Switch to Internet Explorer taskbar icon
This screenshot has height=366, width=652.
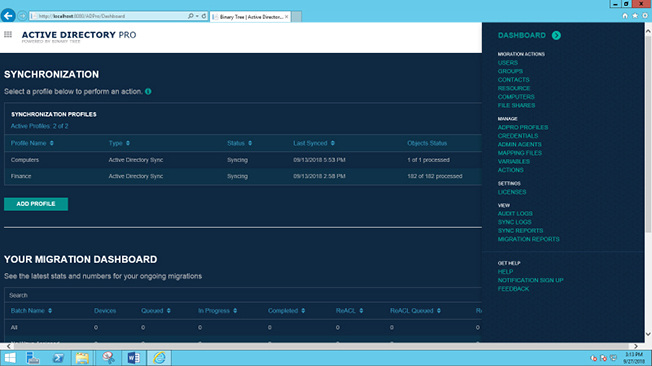[x=159, y=358]
